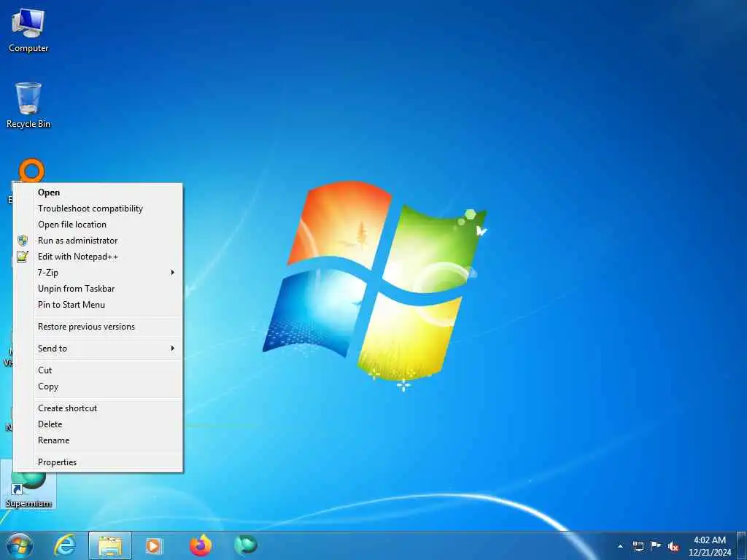Launch Windows Media Player from the taskbar
The height and width of the screenshot is (560, 747).
tap(154, 545)
